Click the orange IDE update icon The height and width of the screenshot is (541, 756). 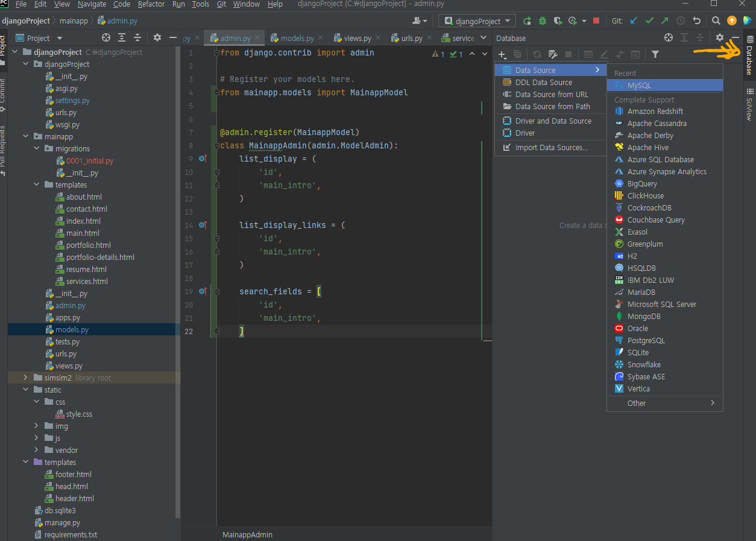pos(732,21)
